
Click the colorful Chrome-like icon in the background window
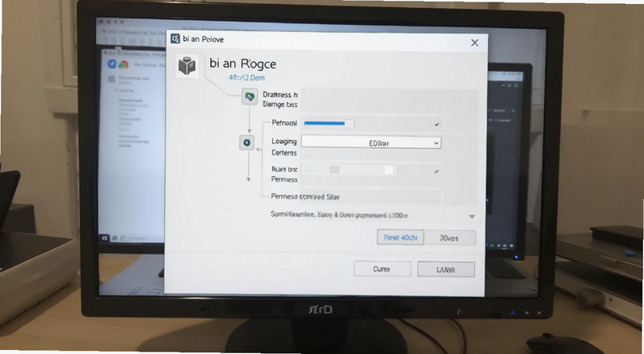[x=123, y=64]
